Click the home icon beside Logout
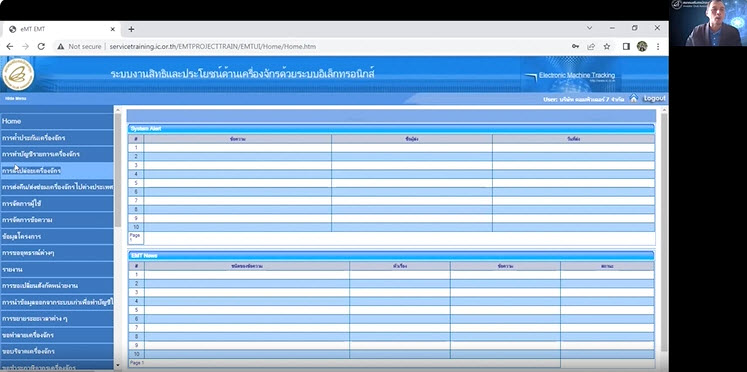 634,99
